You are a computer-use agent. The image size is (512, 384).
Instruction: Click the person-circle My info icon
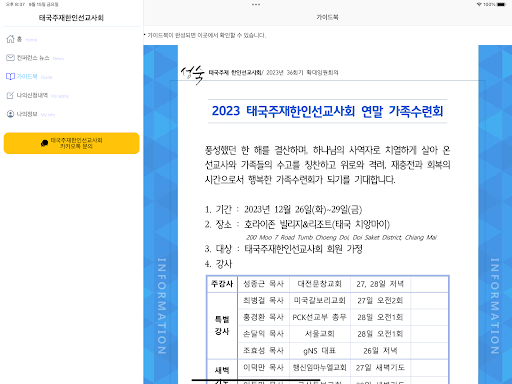(x=10, y=114)
